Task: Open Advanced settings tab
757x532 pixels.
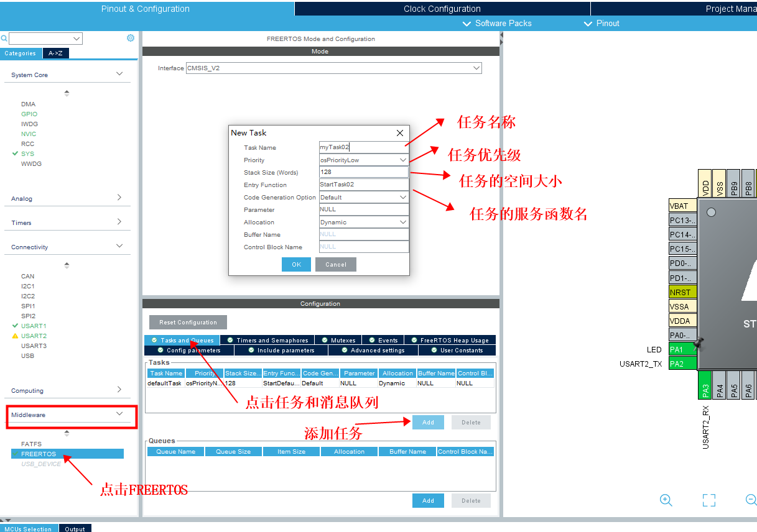Action: point(373,350)
